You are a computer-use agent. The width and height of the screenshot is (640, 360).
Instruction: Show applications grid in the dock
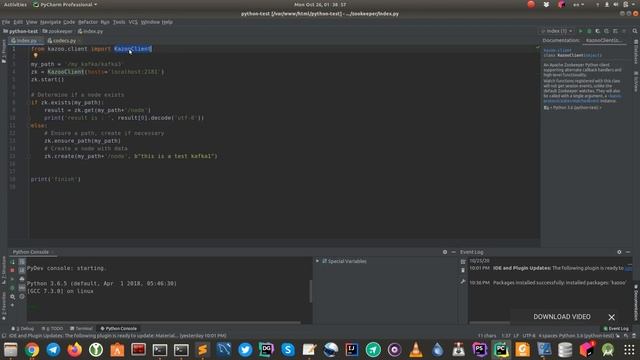tap(629, 350)
